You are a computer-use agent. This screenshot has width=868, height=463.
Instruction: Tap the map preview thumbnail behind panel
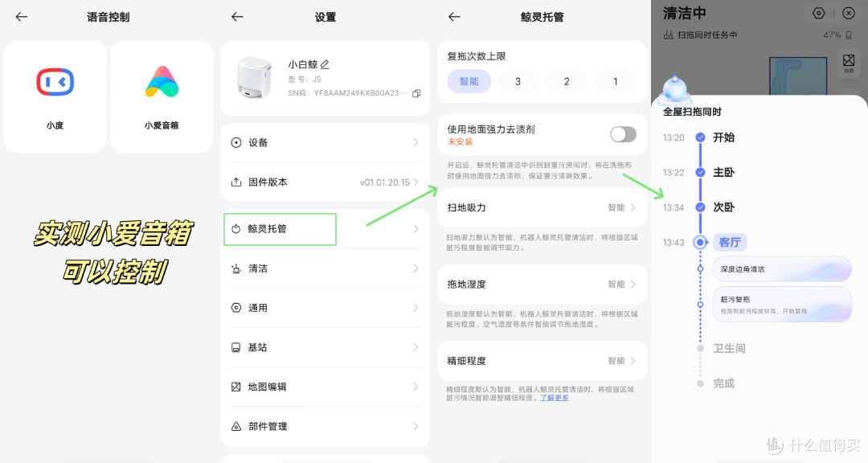pyautogui.click(x=798, y=76)
